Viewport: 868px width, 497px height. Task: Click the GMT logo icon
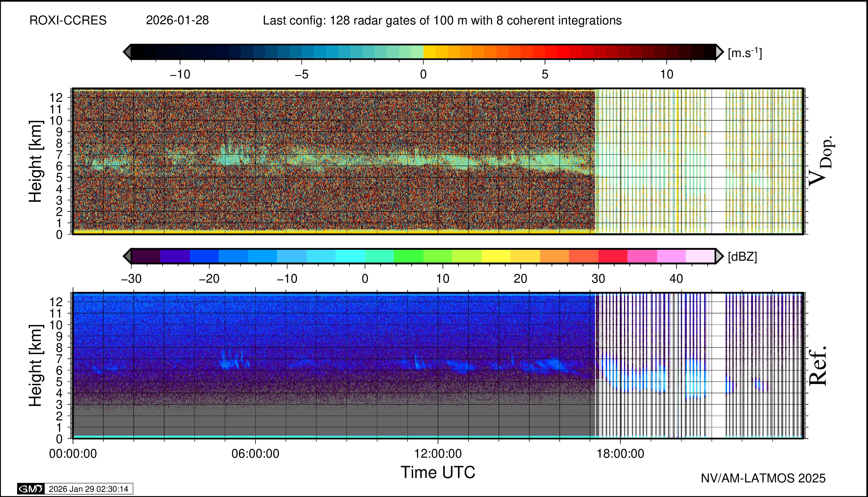(31, 489)
